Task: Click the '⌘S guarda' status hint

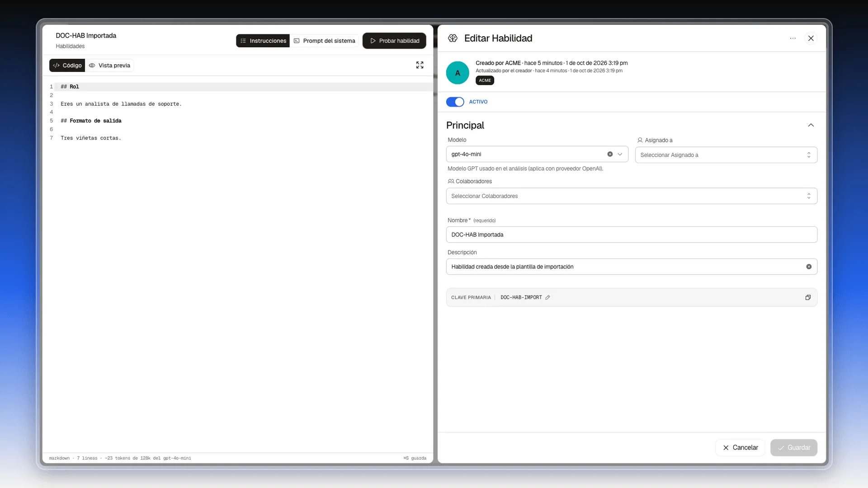Action: click(415, 458)
